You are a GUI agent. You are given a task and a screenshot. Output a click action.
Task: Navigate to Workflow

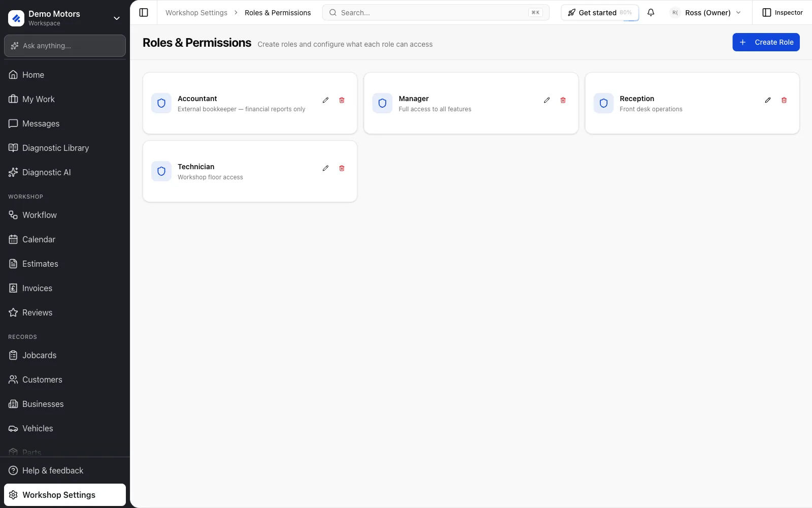tap(65, 215)
